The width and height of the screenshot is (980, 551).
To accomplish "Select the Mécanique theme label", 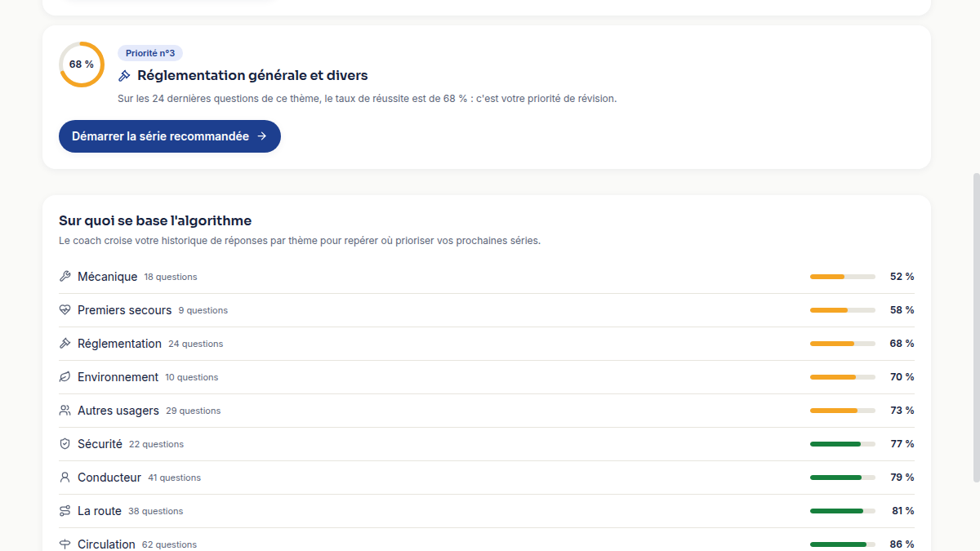I will coord(107,277).
